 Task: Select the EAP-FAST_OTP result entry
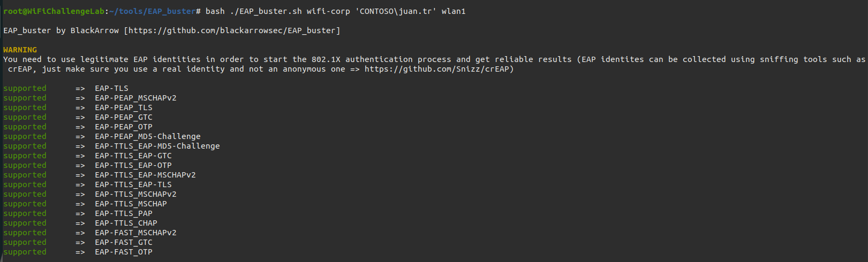(124, 252)
